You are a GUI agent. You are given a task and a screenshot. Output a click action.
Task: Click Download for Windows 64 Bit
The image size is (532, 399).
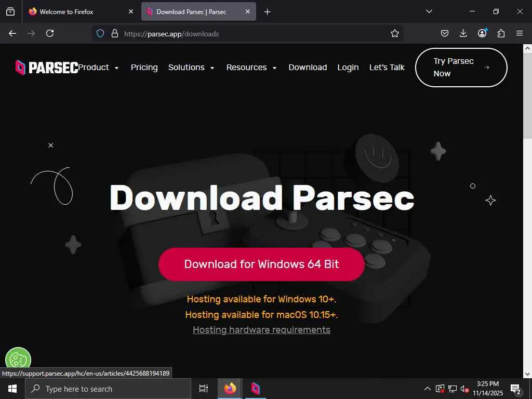[x=262, y=264]
